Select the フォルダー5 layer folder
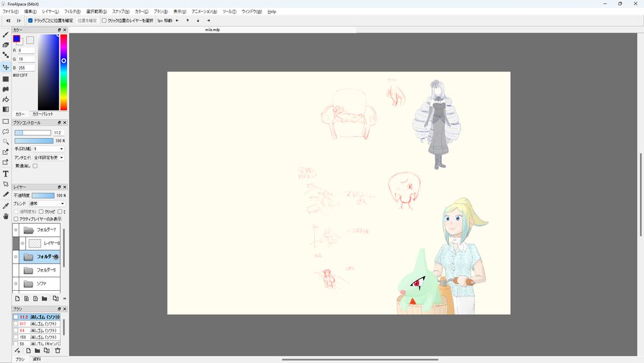Screen dimensions: 644x363 click(x=46, y=270)
